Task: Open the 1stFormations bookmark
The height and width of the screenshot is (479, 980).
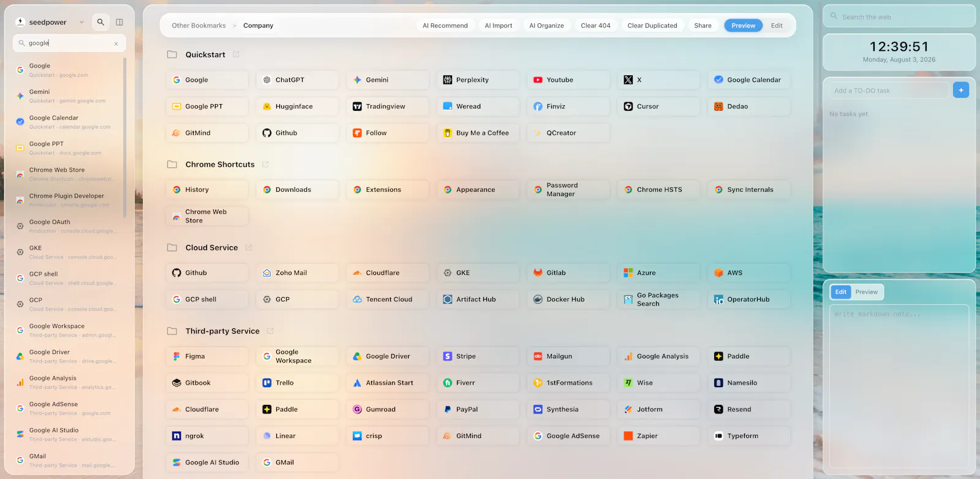Action: point(568,383)
